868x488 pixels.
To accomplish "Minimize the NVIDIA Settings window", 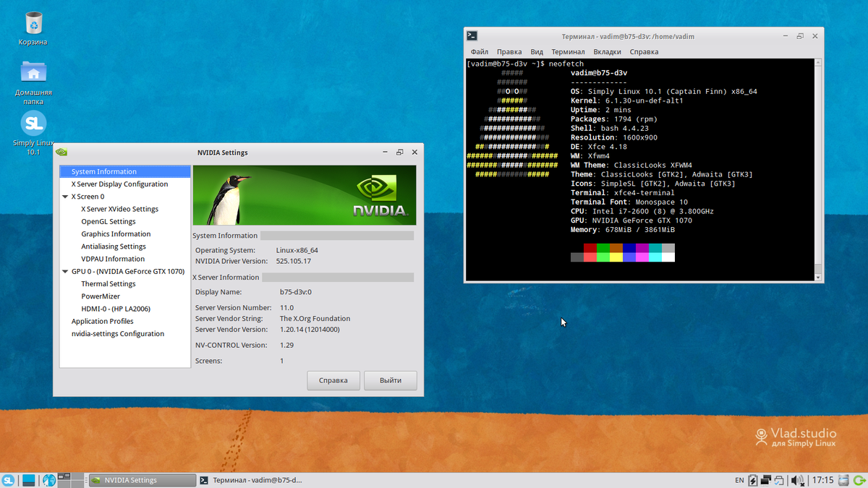I will point(385,153).
